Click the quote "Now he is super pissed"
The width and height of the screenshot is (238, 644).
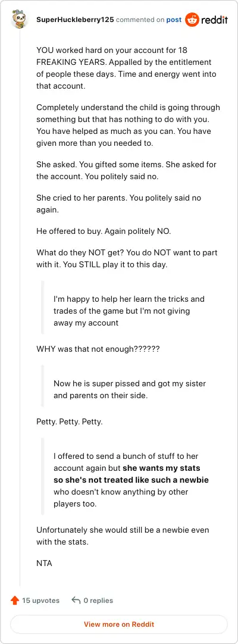tap(130, 390)
